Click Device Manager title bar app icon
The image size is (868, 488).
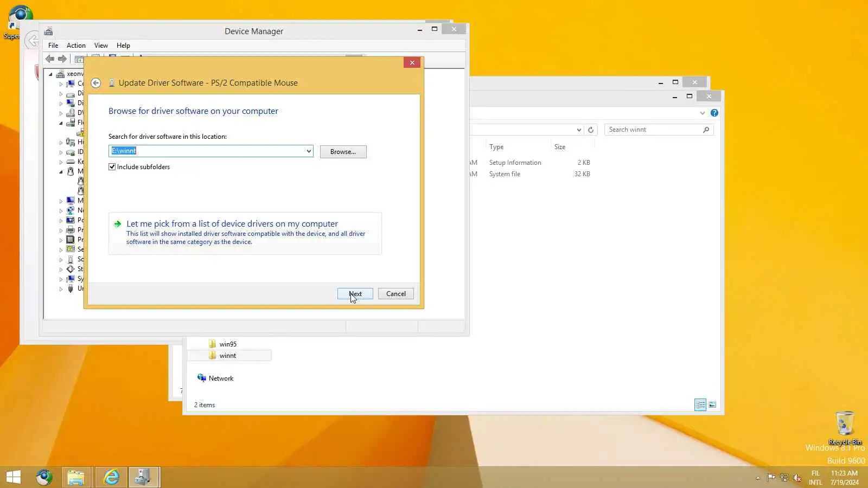coord(48,31)
